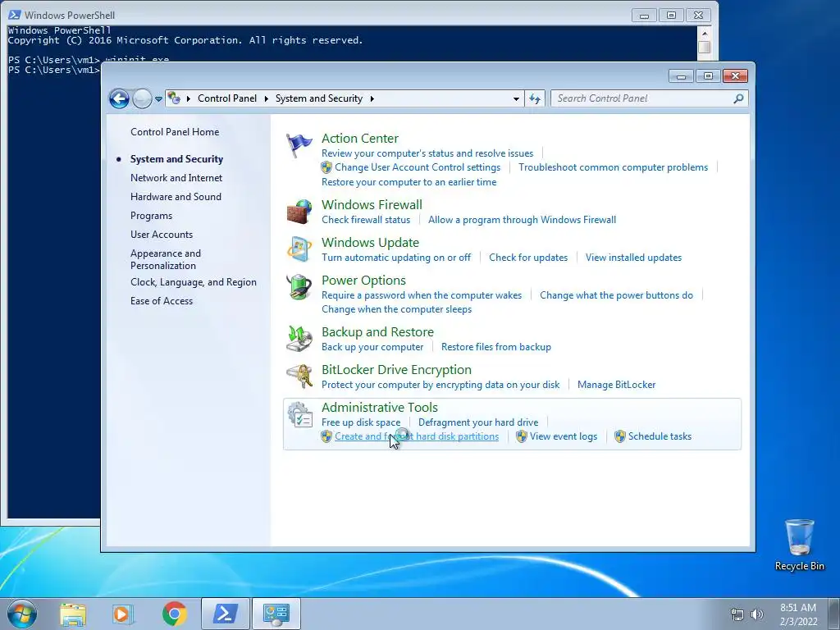
Task: Click the search magnifier icon
Action: (x=738, y=98)
